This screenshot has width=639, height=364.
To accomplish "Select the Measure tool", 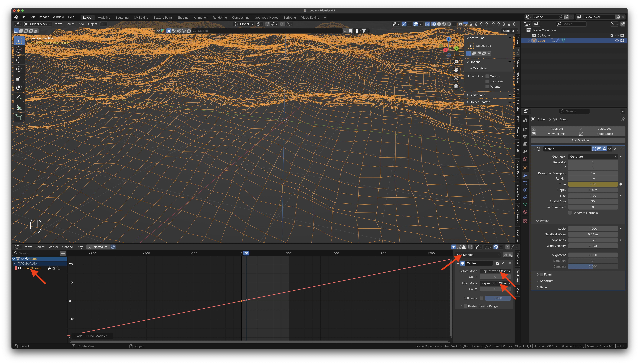I will click(19, 107).
